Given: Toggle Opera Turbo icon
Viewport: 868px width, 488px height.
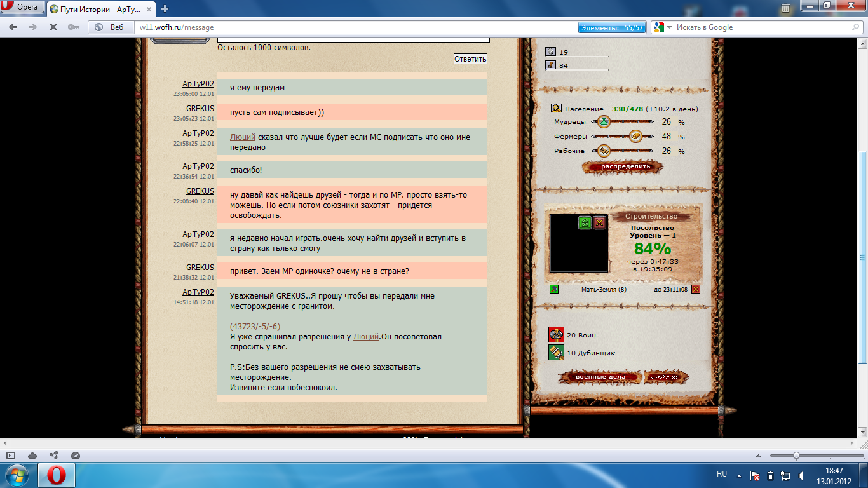Looking at the screenshot, I should coord(76,455).
